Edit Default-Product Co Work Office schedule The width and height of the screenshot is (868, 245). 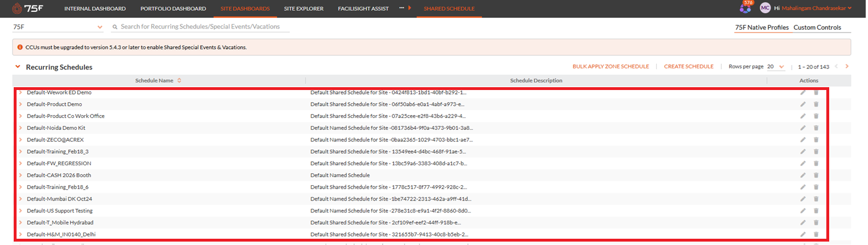(803, 116)
